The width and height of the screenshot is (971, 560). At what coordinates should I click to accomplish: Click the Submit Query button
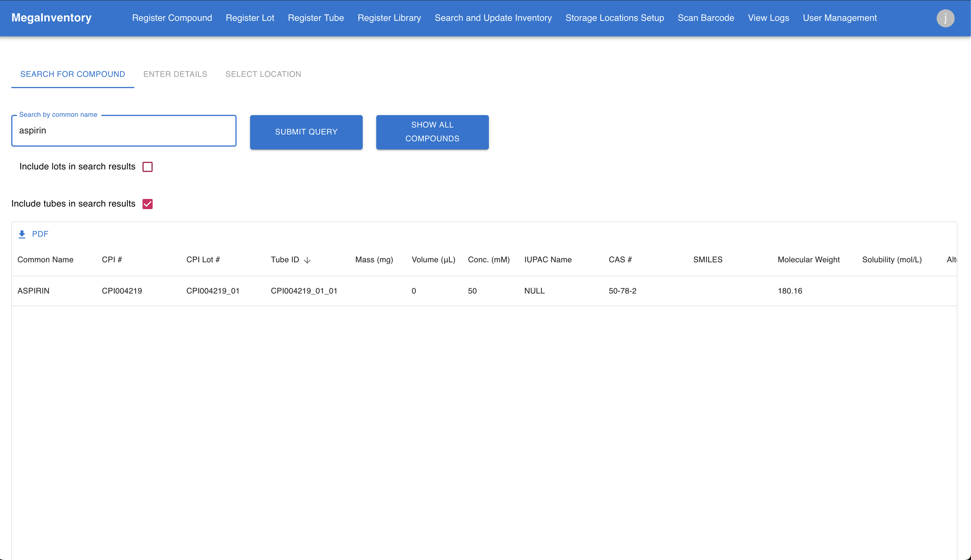(x=306, y=132)
